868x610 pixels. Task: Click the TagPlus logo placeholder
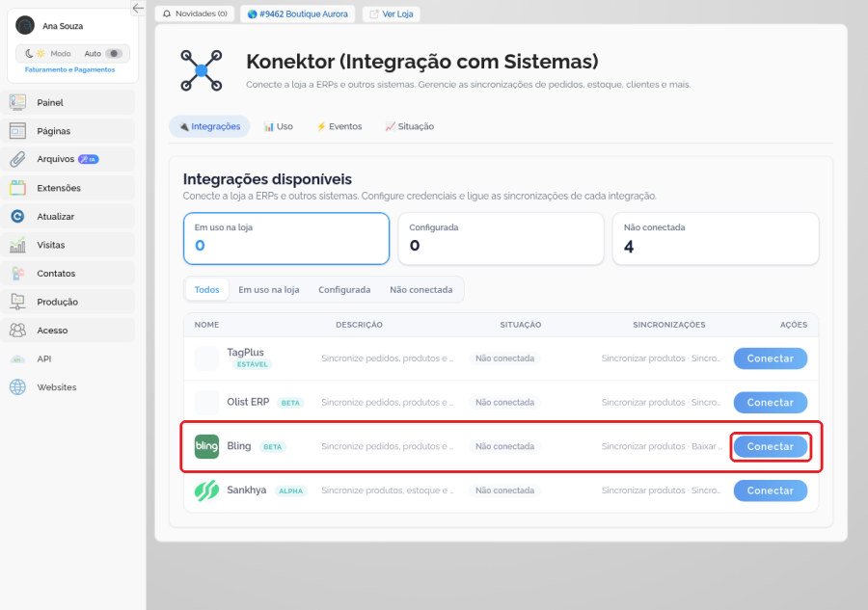[206, 358]
